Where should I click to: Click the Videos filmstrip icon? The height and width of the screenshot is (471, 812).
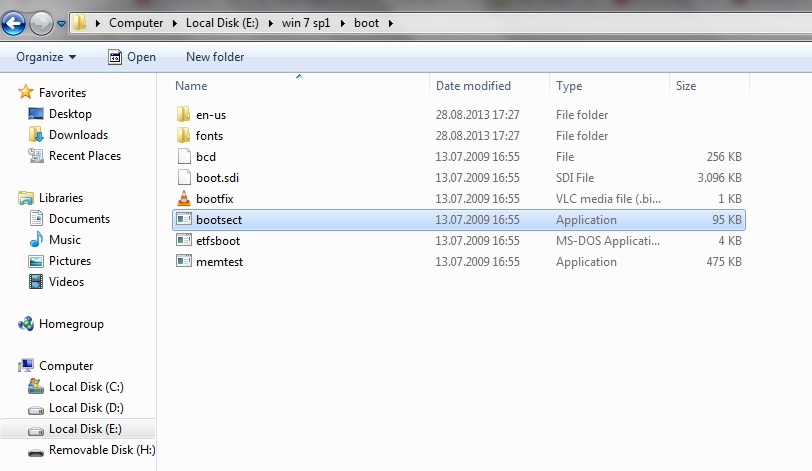click(x=36, y=282)
